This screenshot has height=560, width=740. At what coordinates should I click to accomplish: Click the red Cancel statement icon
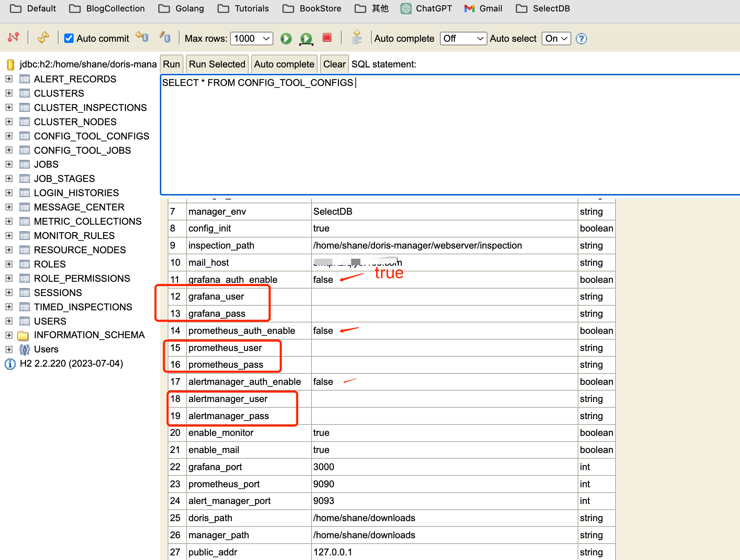[327, 37]
